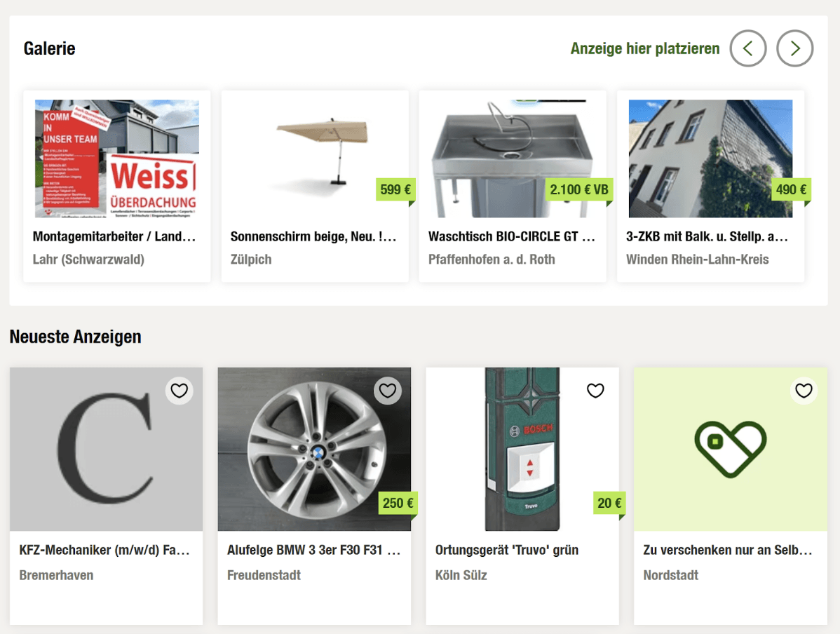Toggle favorite heart on Zu verschenken listing
840x634 pixels.
pyautogui.click(x=804, y=391)
